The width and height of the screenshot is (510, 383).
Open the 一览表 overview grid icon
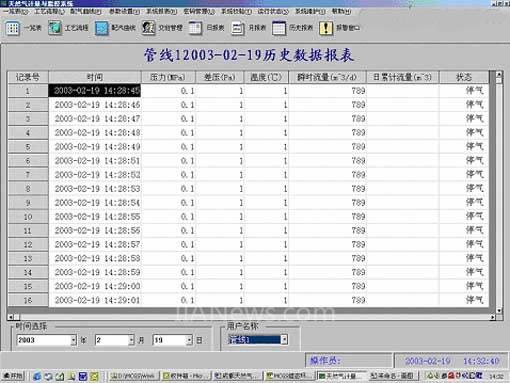13,28
